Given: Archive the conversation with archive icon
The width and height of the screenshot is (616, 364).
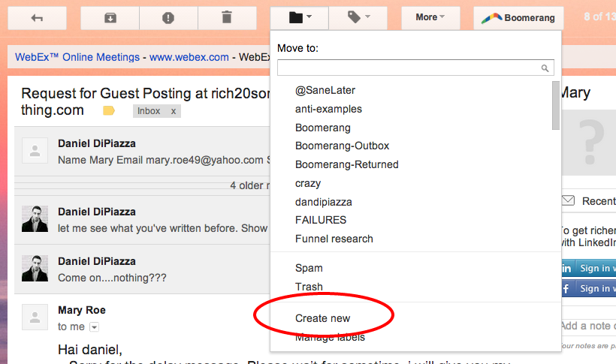Looking at the screenshot, I should click(x=110, y=18).
